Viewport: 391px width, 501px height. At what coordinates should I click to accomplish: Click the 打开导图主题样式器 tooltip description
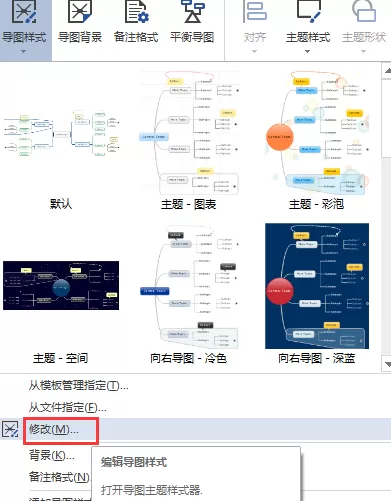click(x=152, y=490)
